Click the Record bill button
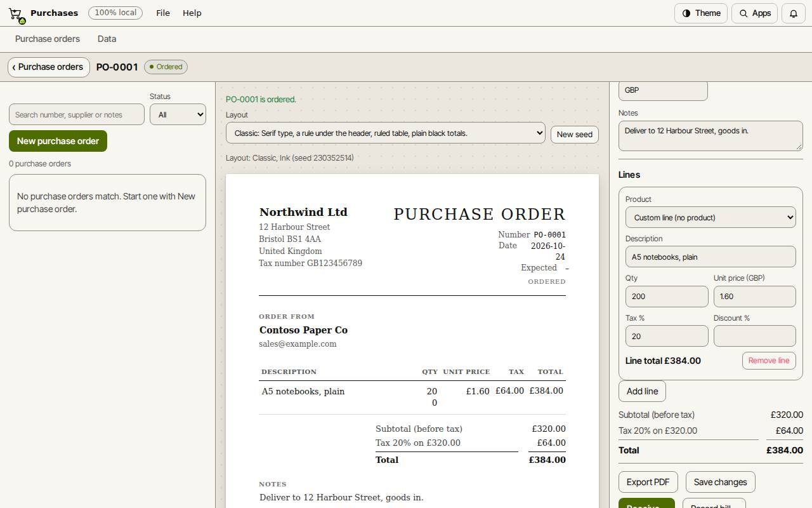Image resolution: width=812 pixels, height=508 pixels. click(x=714, y=504)
